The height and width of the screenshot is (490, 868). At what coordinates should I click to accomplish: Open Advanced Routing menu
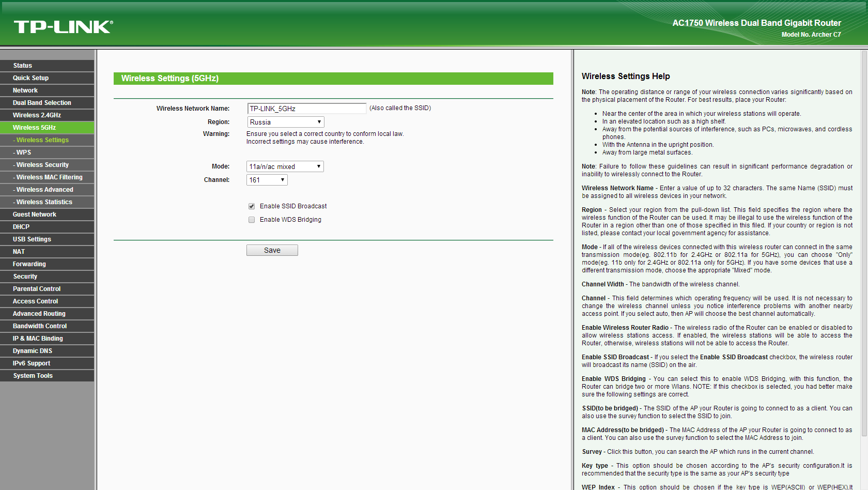tap(47, 314)
